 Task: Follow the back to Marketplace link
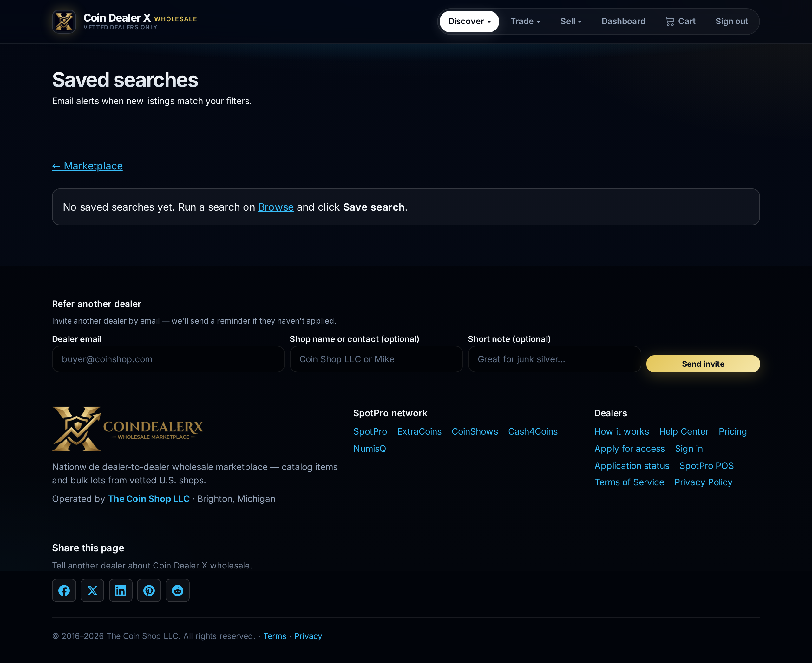(x=88, y=166)
